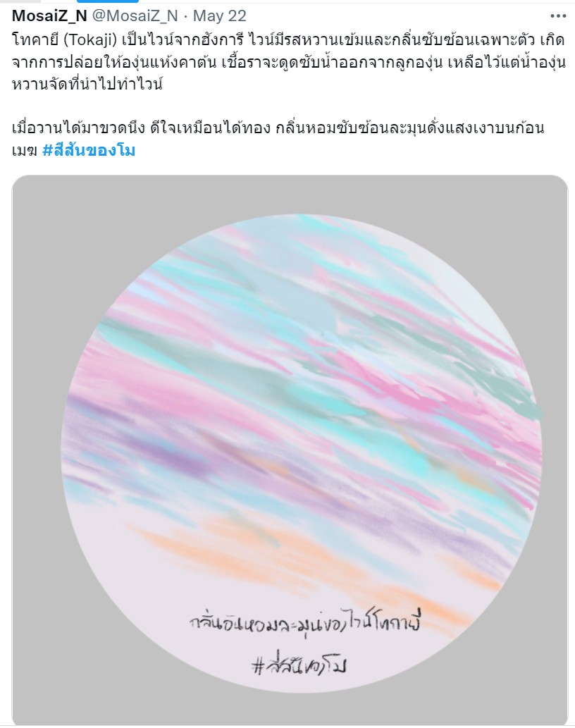Screen dimensions: 575x728
Task: Open the three-dot more options menu
Action: (558, 16)
